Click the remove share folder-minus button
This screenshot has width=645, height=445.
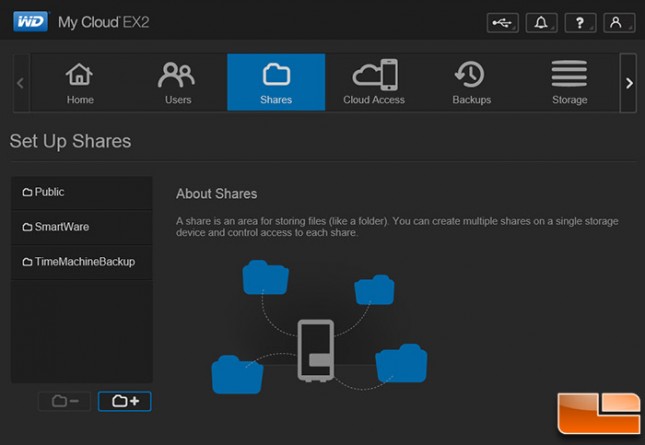click(x=65, y=401)
